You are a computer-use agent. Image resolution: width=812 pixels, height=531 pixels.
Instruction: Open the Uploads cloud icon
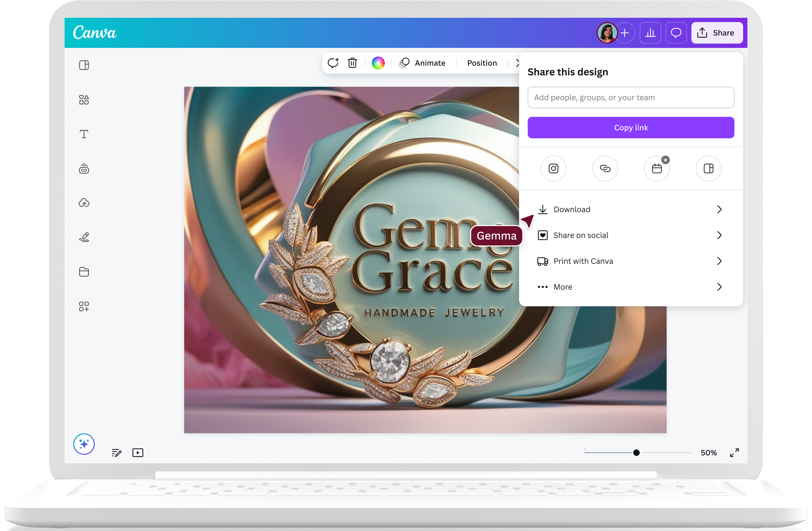[84, 203]
